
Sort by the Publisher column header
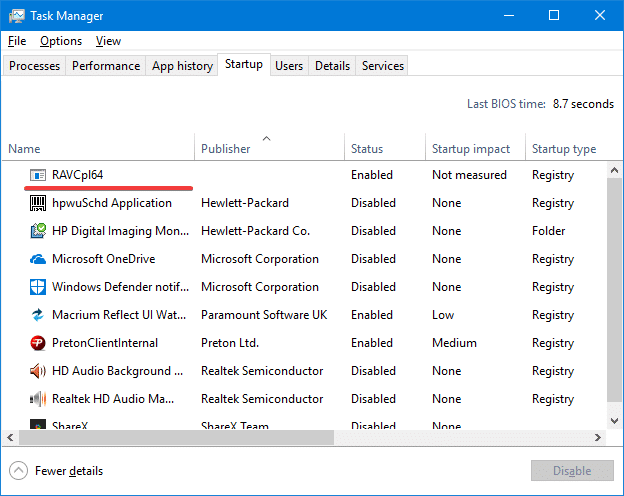pos(269,148)
